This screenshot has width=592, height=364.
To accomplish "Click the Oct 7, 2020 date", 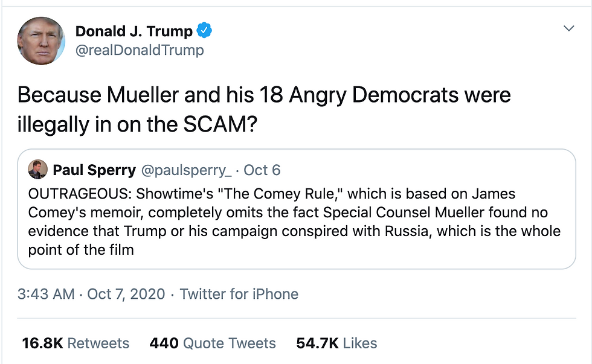I will (x=126, y=294).
